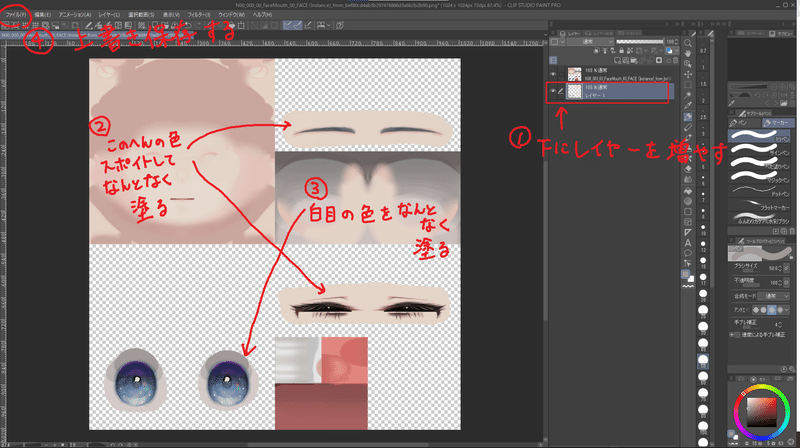This screenshot has width=800, height=448.
Task: Expand 速度による手ブレ補正 plus expander
Action: pyautogui.click(x=731, y=335)
